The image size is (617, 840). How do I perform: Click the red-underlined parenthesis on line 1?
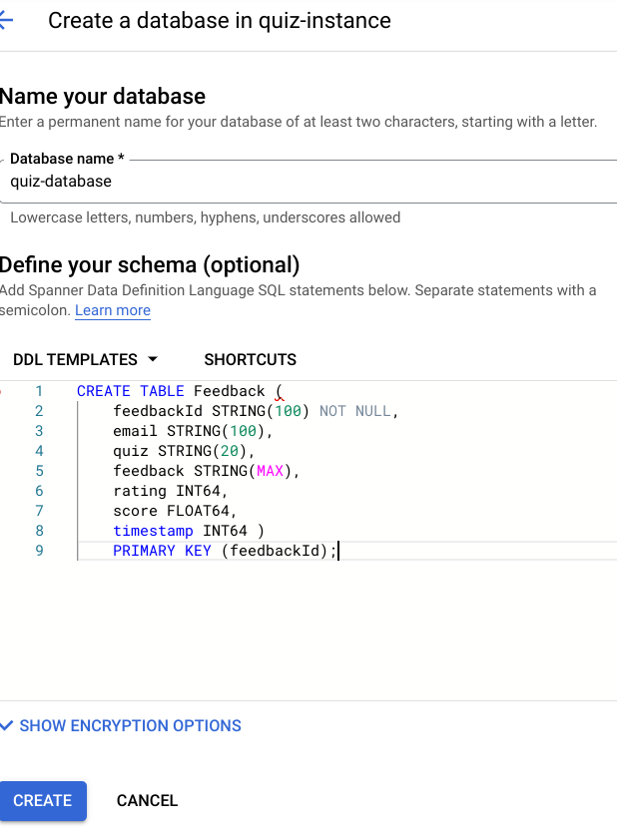(x=279, y=392)
